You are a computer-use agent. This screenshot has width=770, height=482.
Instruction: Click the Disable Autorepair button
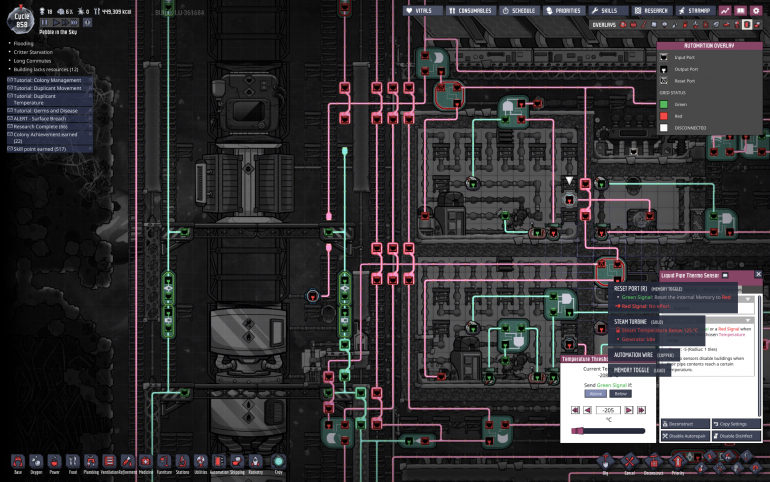click(x=685, y=436)
